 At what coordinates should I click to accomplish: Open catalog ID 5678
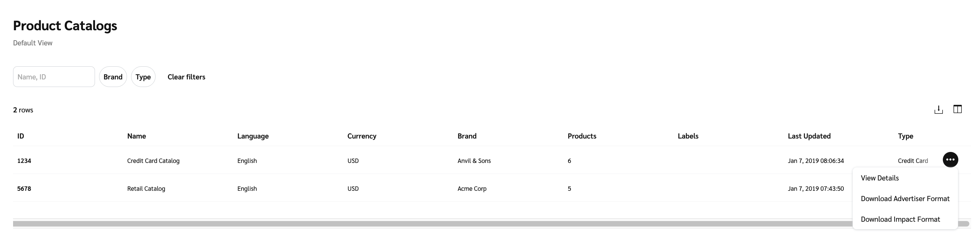(24, 188)
